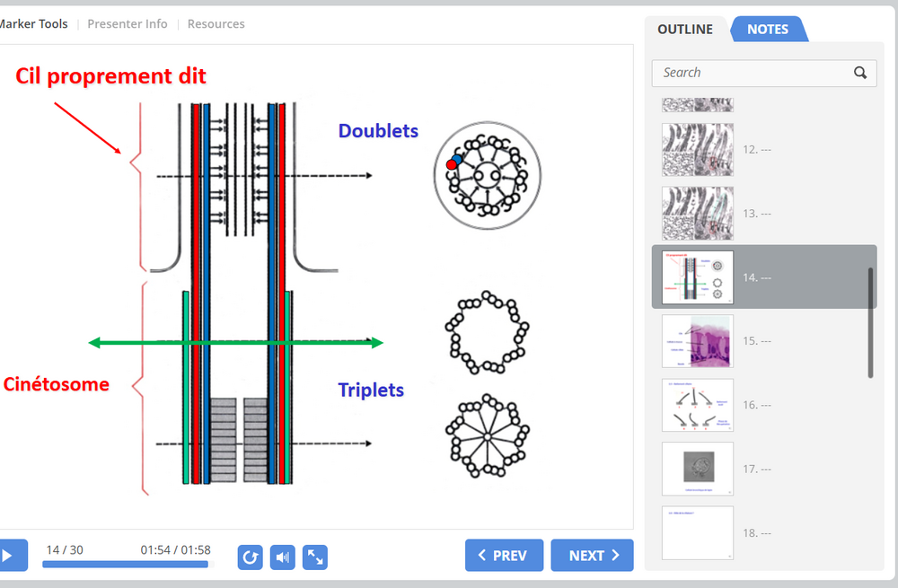Select slide 15 thumbnail
Screen dimensions: 898x588
pyautogui.click(x=697, y=341)
